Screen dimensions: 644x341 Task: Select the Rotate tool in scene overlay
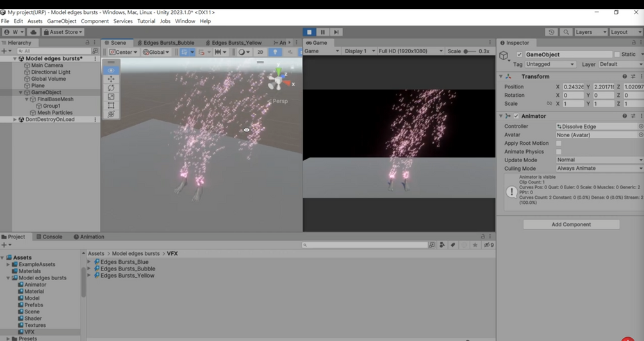[111, 88]
